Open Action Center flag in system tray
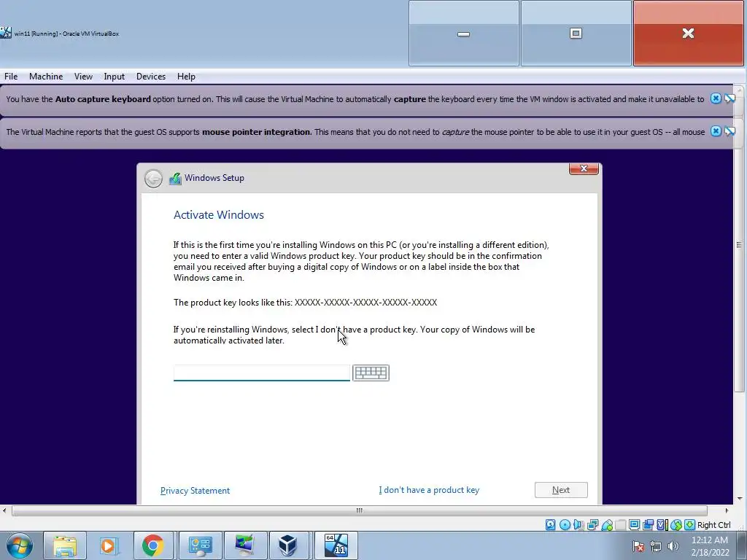 (x=638, y=546)
